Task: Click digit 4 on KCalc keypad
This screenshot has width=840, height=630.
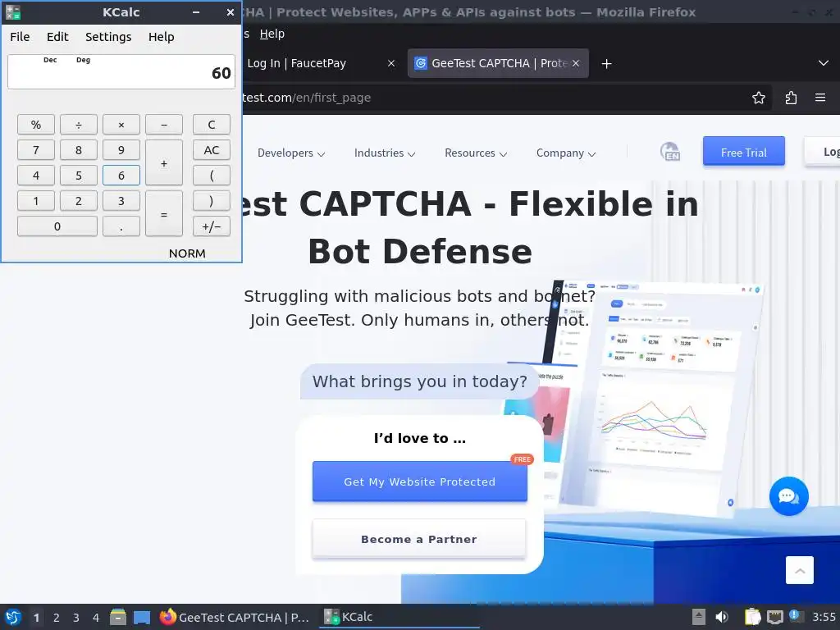Action: coord(36,176)
